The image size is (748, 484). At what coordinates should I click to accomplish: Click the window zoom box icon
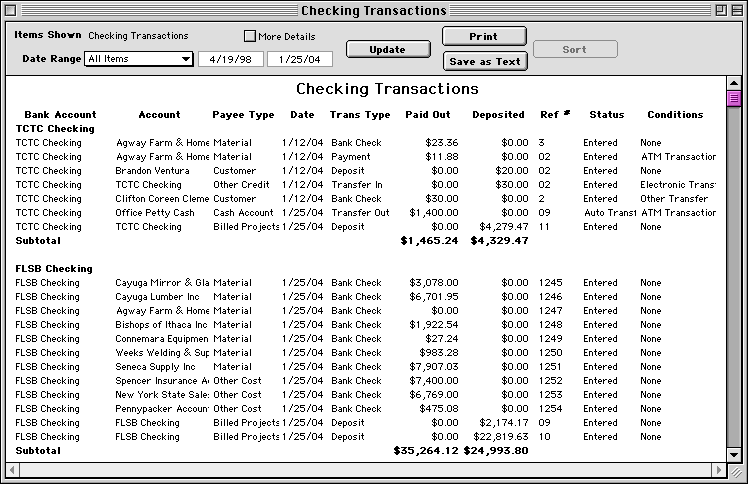tap(717, 11)
